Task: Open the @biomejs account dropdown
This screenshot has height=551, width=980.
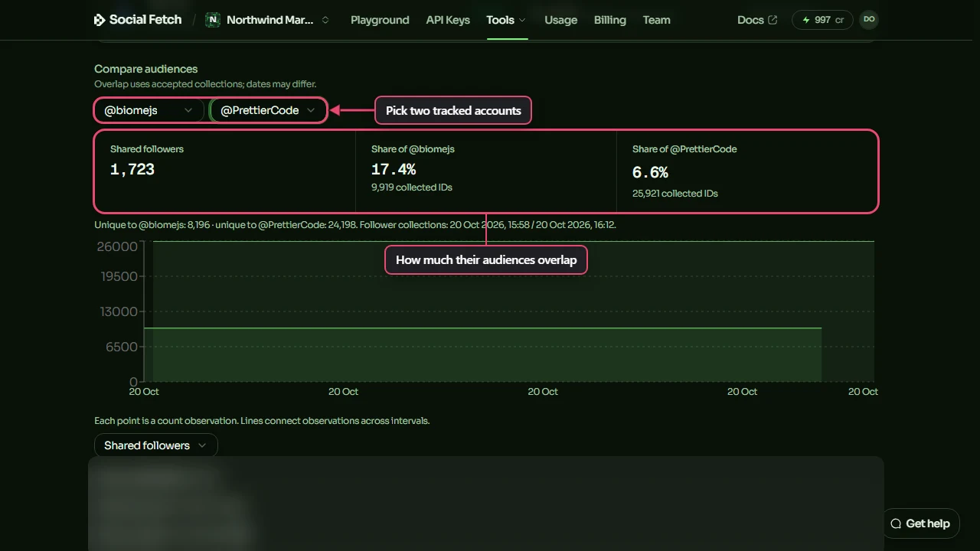Action: click(149, 110)
